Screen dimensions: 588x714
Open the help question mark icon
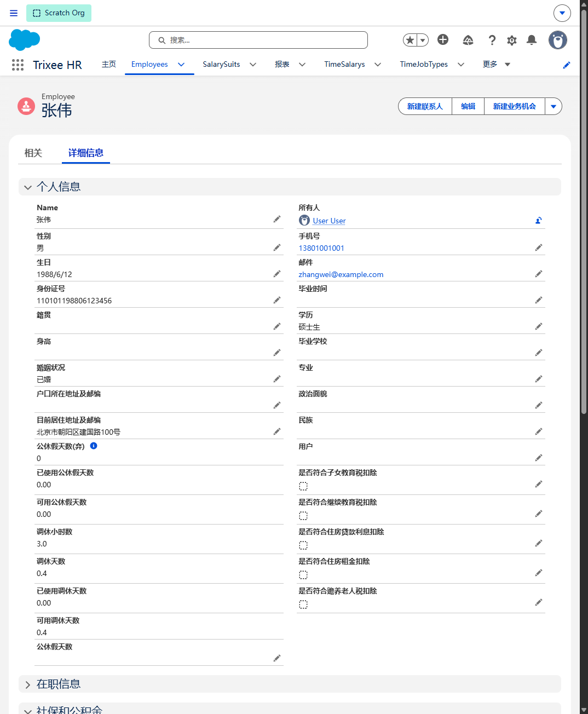(x=492, y=40)
